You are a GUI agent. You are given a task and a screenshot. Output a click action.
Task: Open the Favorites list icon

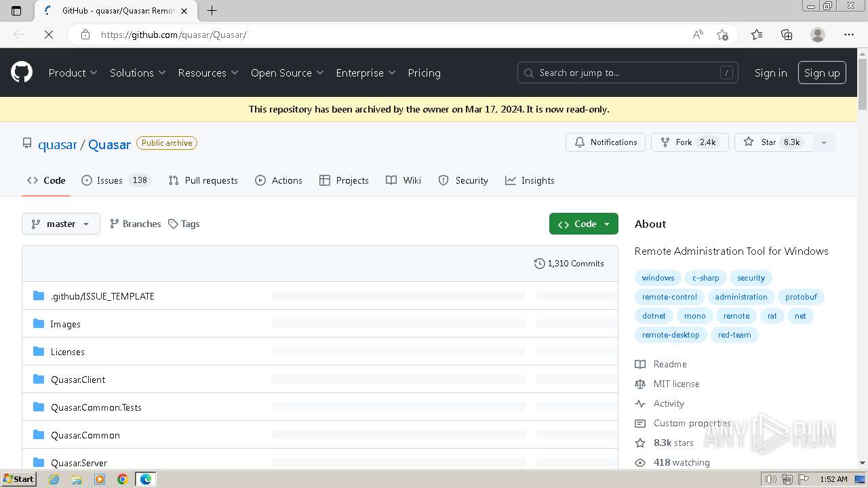pyautogui.click(x=757, y=35)
